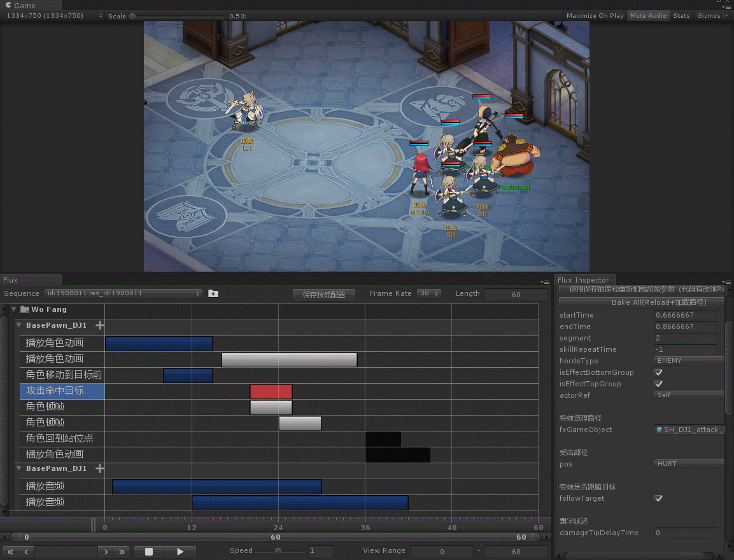Image resolution: width=734 pixels, height=560 pixels.
Task: Add a track to the BasePawn_DJ1 group above 播放角色动画
Action: (100, 325)
